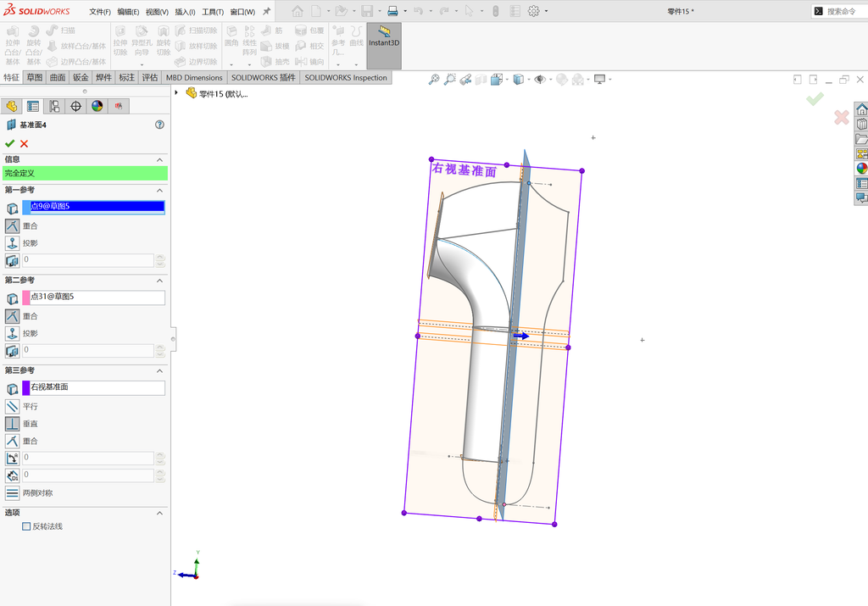Screen dimensions: 868x606
Task: Pin the menu bar
Action: (x=266, y=11)
